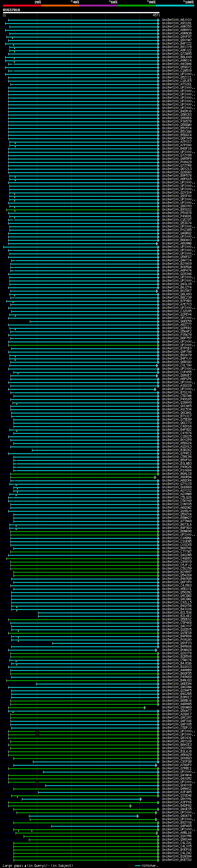Click the green ~80% legend color segment

(x=137, y=6)
